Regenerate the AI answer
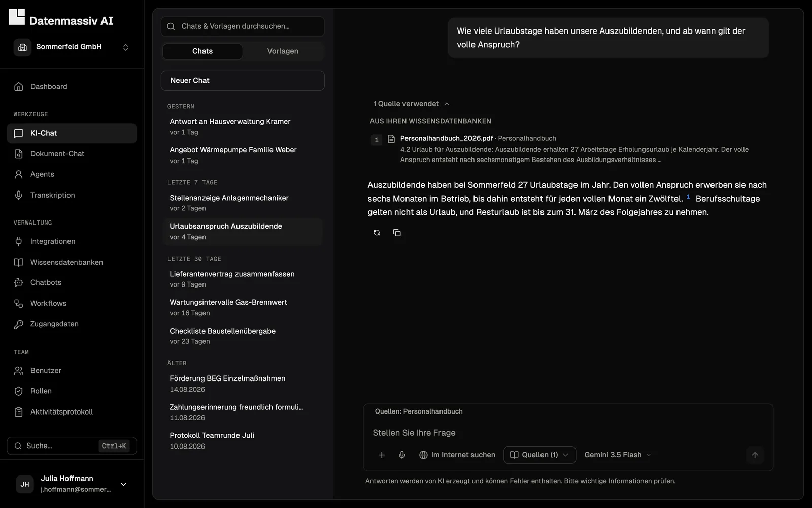Screen dimensions: 812x508 pos(377,233)
